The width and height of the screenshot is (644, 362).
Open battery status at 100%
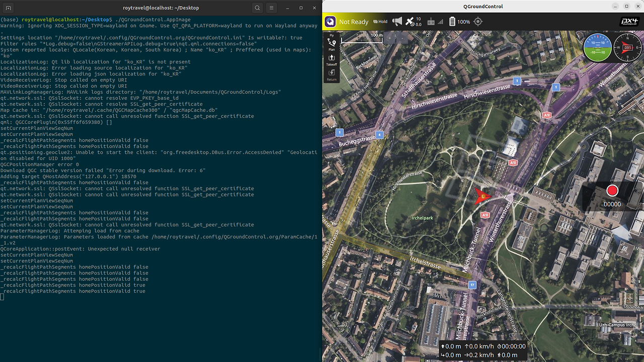tap(459, 22)
